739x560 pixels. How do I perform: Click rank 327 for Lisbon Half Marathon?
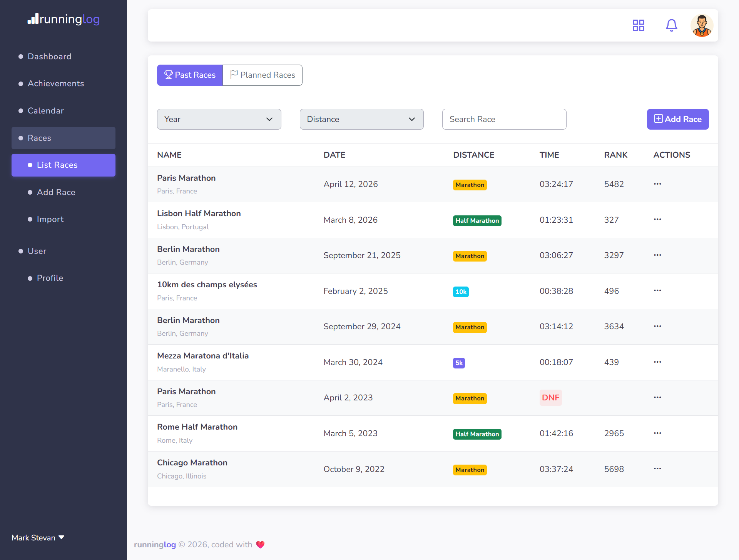click(611, 220)
